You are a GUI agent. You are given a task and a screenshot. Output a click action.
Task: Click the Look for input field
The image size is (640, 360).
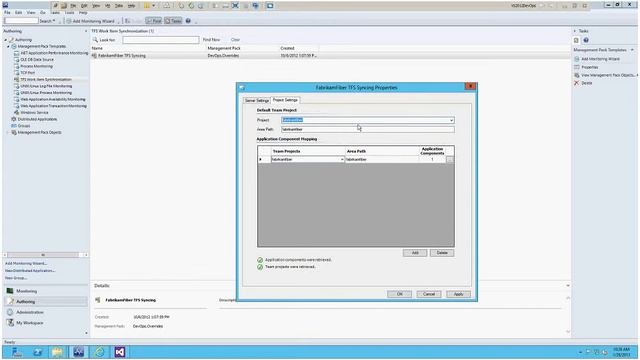pyautogui.click(x=161, y=40)
